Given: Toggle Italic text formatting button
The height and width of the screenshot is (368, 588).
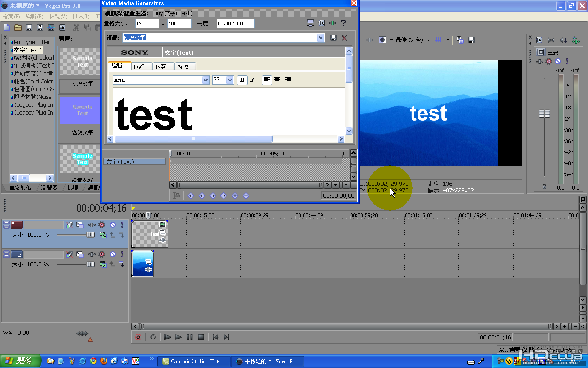Looking at the screenshot, I should [x=252, y=80].
